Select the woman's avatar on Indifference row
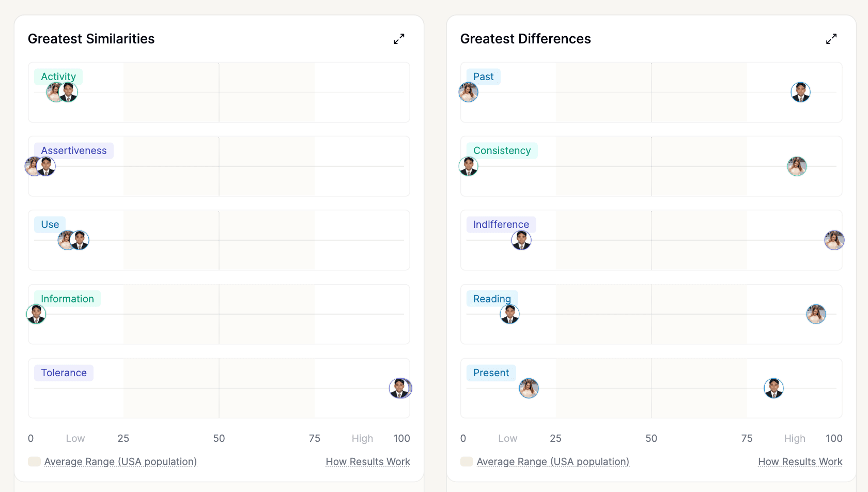868x492 pixels. tap(834, 240)
